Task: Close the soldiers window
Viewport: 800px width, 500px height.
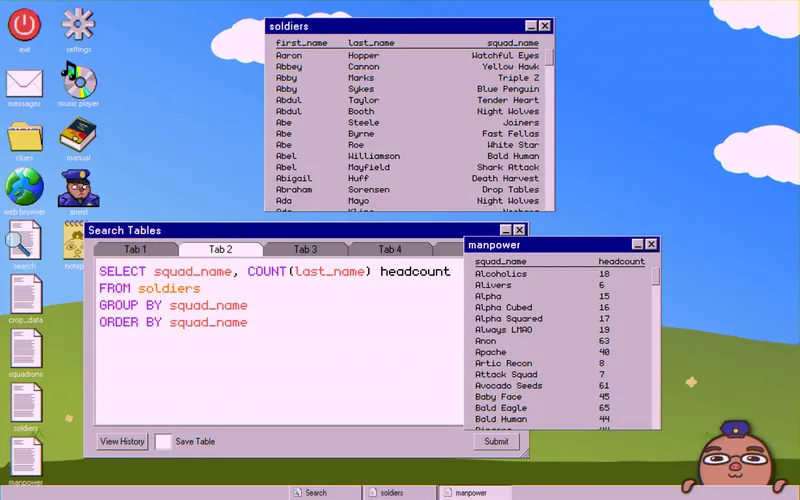Action: [545, 26]
